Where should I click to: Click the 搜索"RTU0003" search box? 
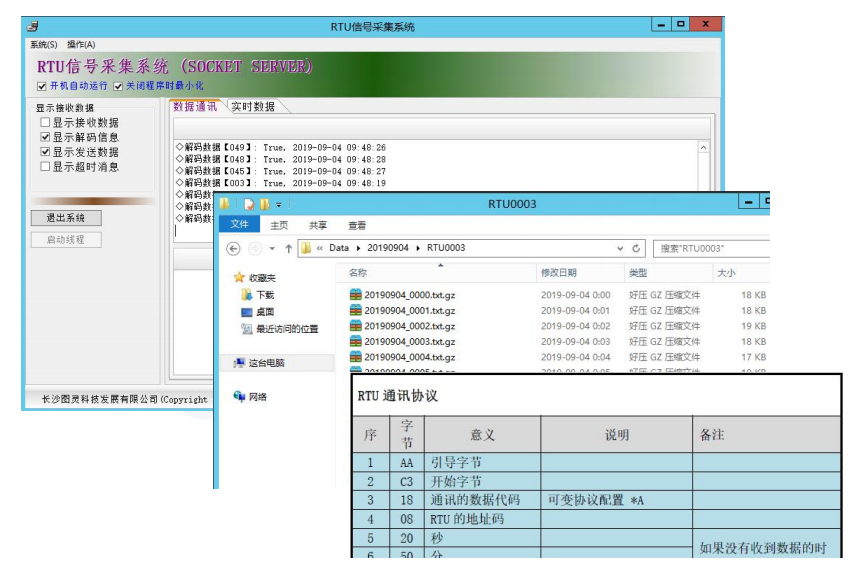pos(710,248)
